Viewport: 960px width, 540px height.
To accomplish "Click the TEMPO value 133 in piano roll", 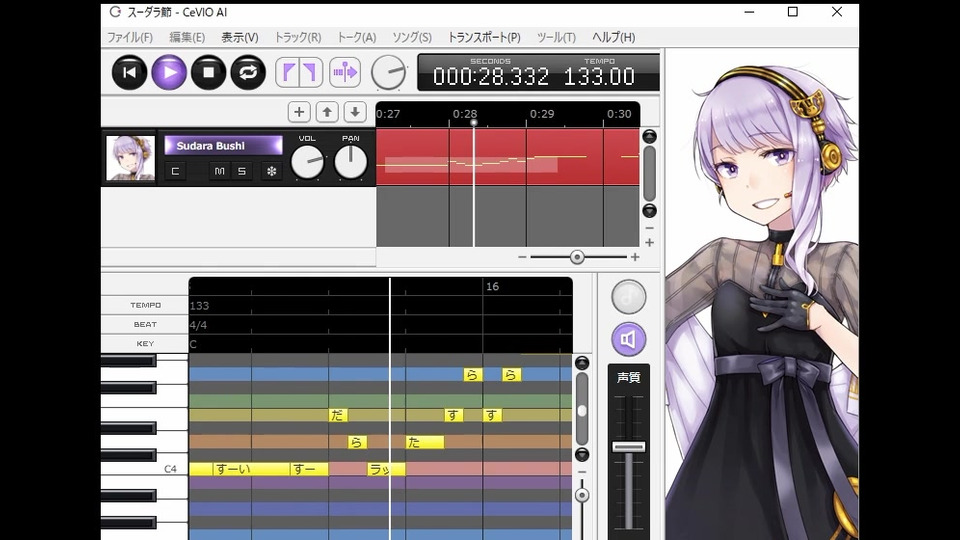I will pyautogui.click(x=200, y=306).
